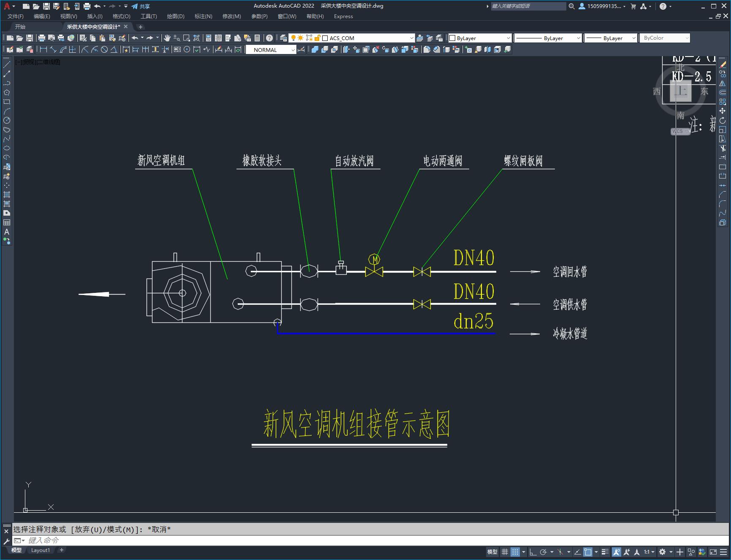Click the 模型 space button in status bar
Image resolution: width=731 pixels, height=560 pixels.
492,552
